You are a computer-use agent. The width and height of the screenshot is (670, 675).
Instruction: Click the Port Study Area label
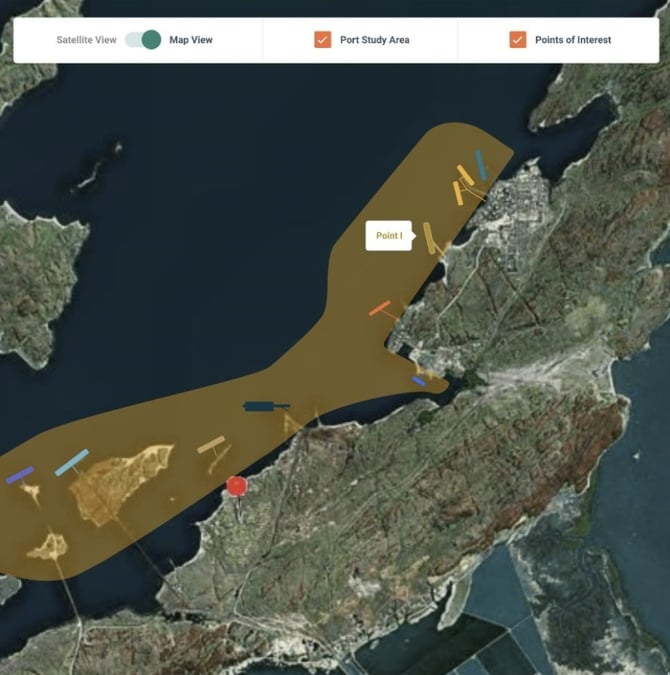375,40
